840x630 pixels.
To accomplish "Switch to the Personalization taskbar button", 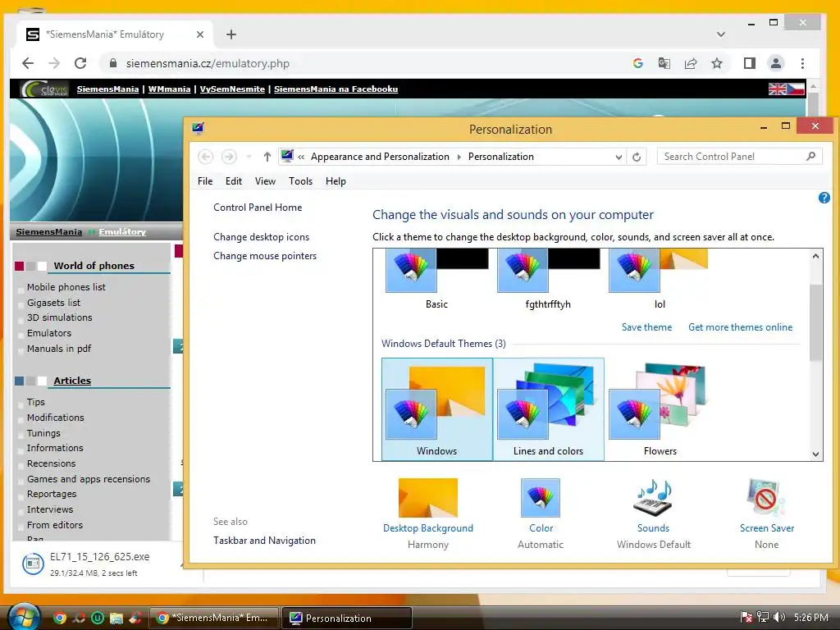I will 347,618.
